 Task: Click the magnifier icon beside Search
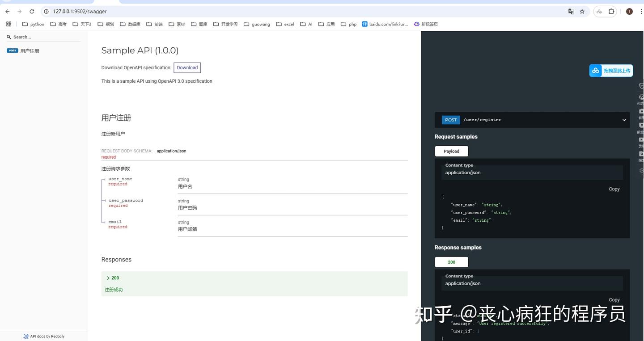click(8, 37)
